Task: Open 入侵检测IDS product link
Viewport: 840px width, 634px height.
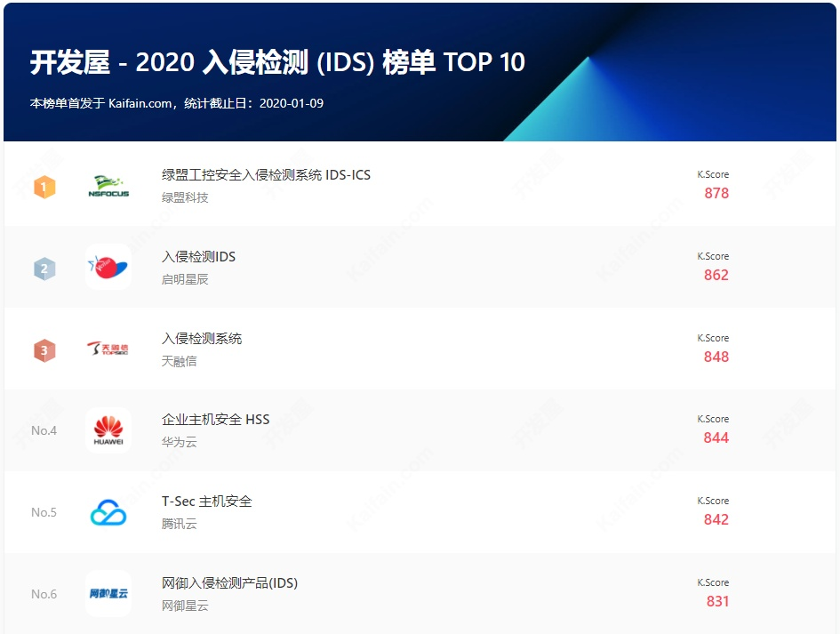Action: pos(199,257)
